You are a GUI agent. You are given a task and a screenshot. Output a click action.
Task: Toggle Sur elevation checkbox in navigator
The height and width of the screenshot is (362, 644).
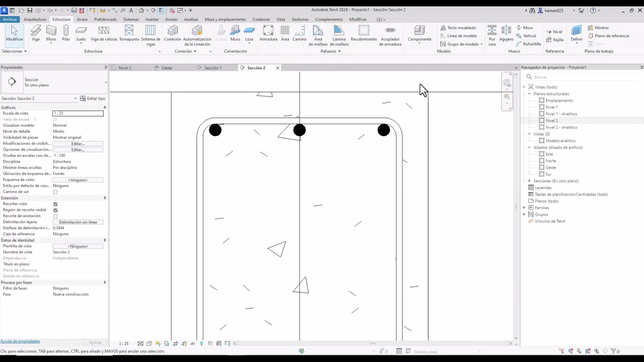(x=541, y=174)
